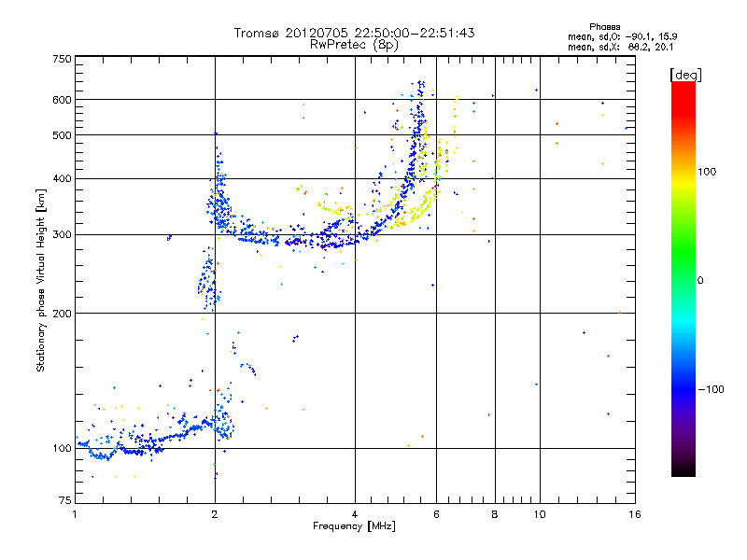Click the red top of the phase colorbar
The image size is (747, 560).
pos(683,89)
